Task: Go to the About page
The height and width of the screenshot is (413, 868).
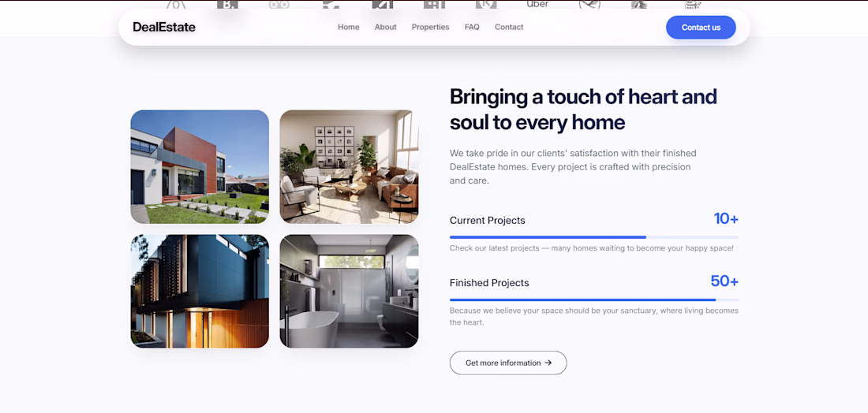Action: point(385,27)
